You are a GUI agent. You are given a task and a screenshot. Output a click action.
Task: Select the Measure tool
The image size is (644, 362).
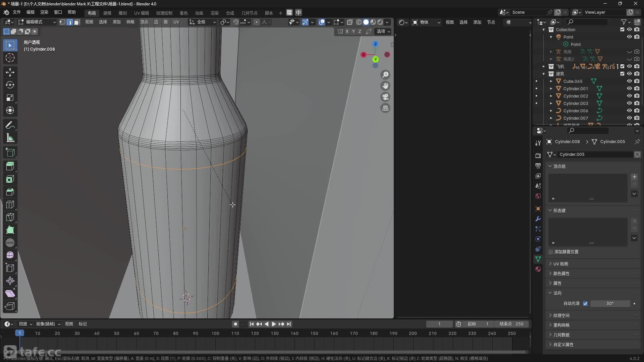(10, 138)
